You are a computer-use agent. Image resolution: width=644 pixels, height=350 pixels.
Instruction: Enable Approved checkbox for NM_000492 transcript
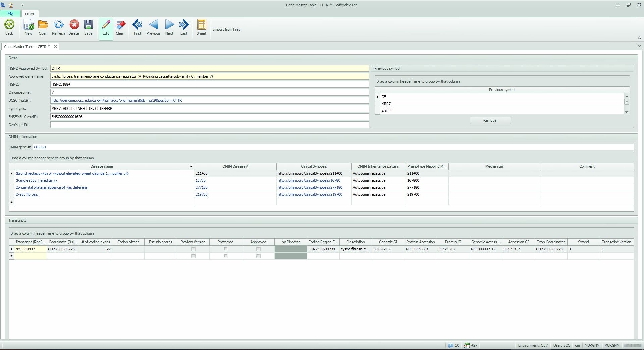coord(258,249)
